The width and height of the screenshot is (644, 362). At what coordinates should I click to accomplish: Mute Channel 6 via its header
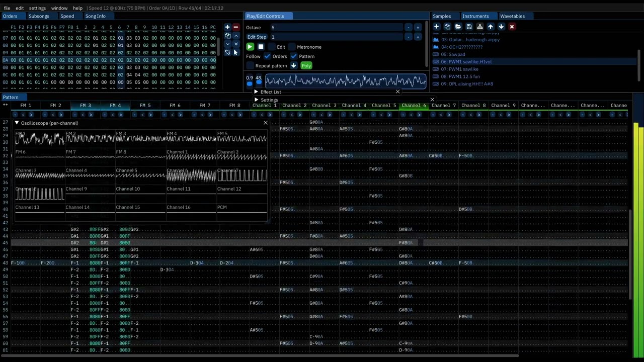click(414, 106)
